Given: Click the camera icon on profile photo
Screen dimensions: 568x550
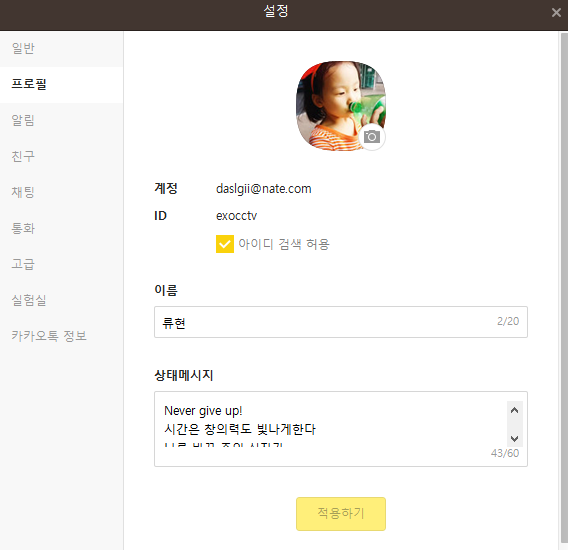Looking at the screenshot, I should (372, 137).
